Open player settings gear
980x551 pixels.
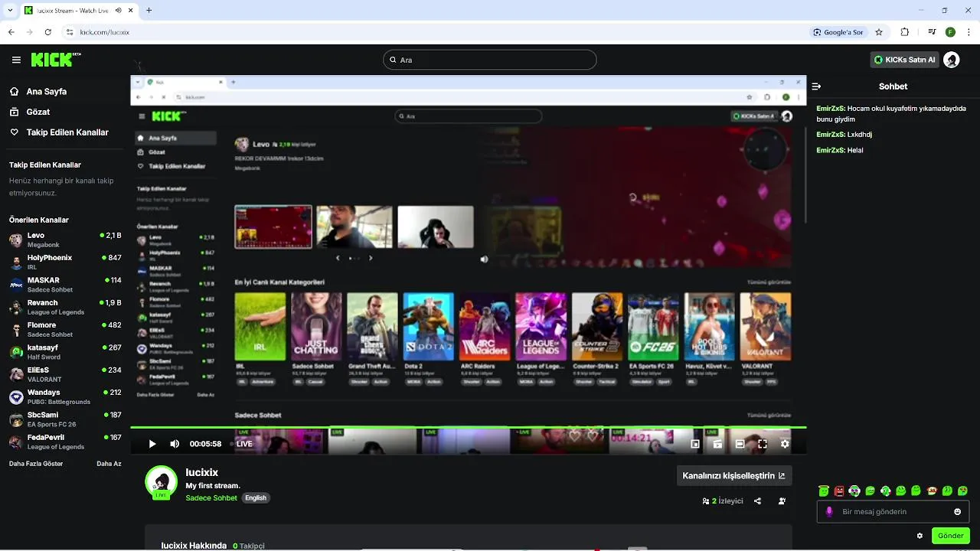pyautogui.click(x=785, y=444)
